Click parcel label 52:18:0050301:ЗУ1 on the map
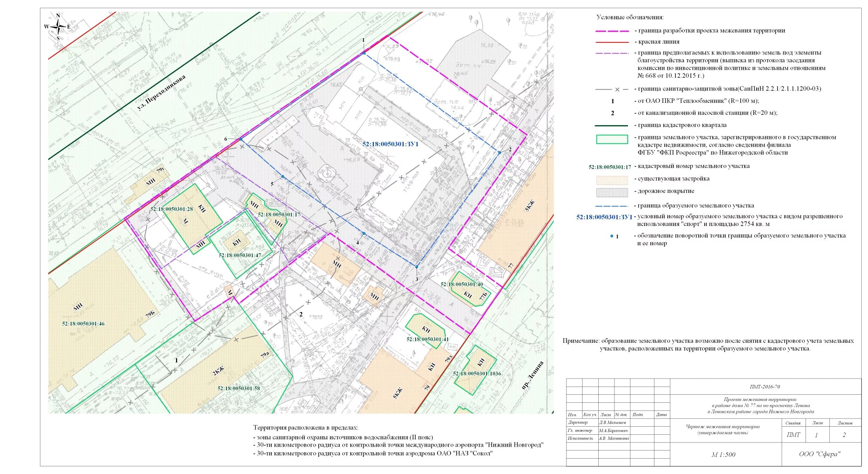 (390, 144)
